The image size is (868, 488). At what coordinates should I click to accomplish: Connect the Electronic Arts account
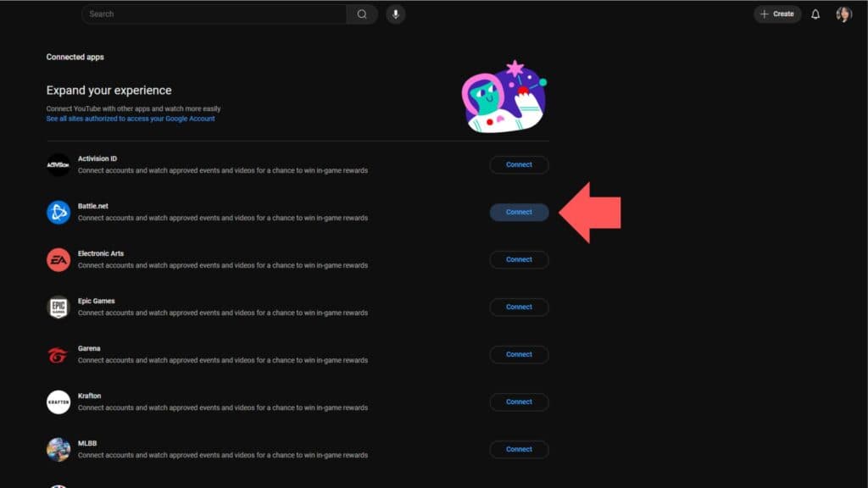(x=519, y=259)
